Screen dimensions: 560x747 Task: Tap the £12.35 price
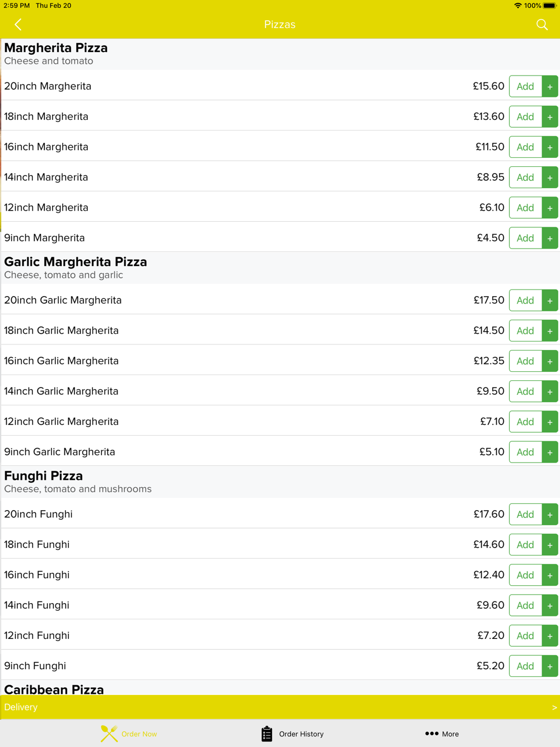pyautogui.click(x=489, y=361)
